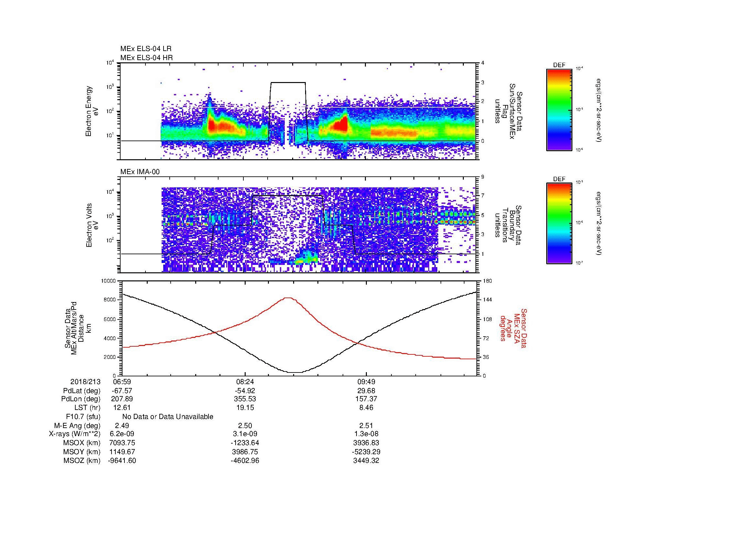Click the '180' SZA axis tick label
The height and width of the screenshot is (534, 756).
click(x=487, y=281)
